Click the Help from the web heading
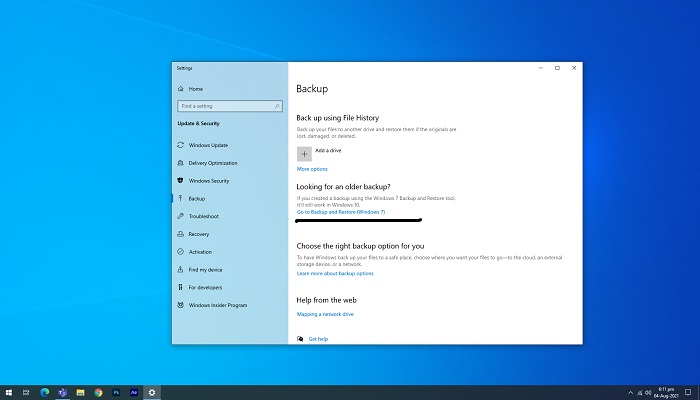Screen dimensions: 700x400 (x=326, y=300)
